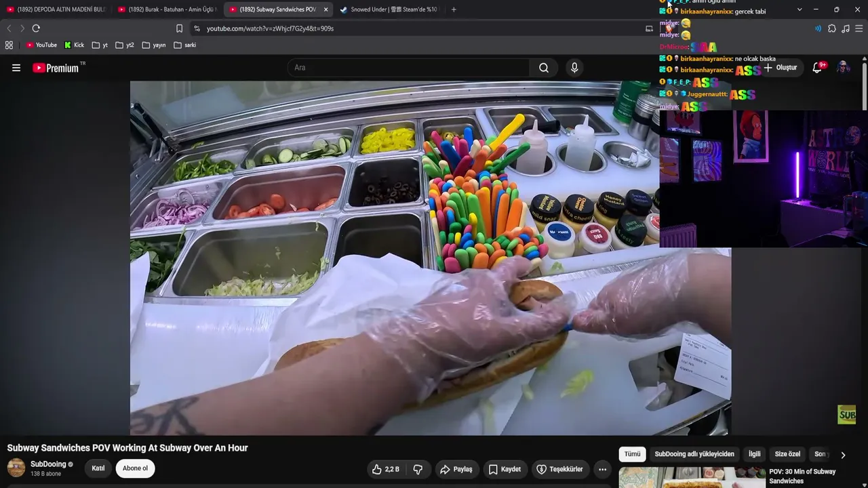
Task: Select SubDooing adlı yükleyiciden chip
Action: pos(694,454)
